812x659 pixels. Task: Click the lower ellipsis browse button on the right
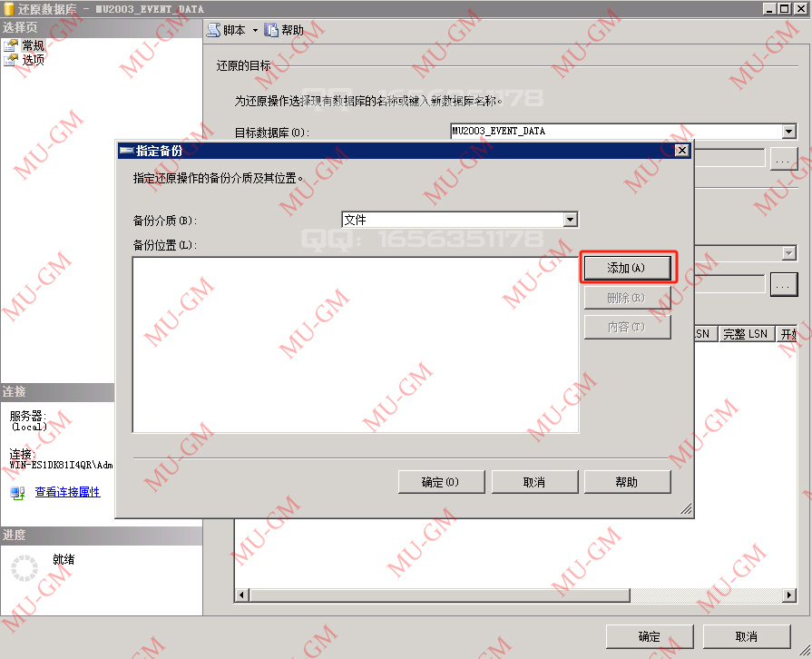click(x=784, y=284)
